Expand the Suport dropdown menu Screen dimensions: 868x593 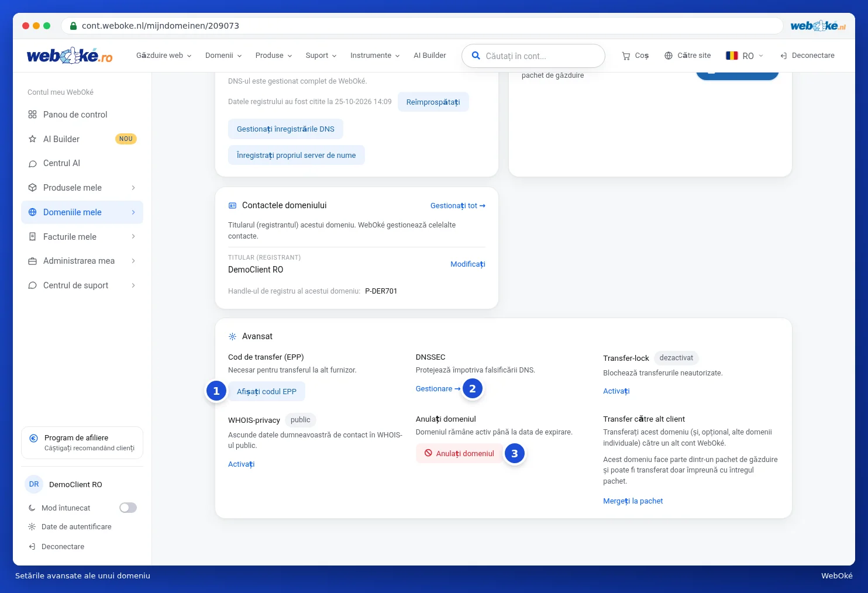click(x=321, y=56)
